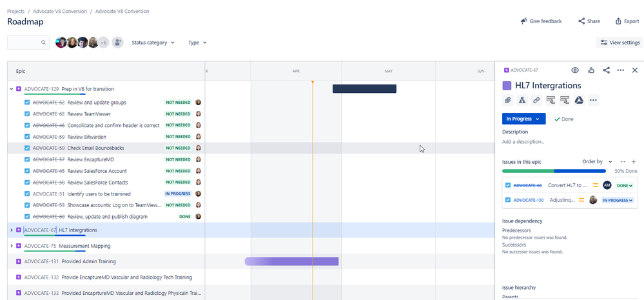Click the first user avatar in filter row
This screenshot has width=644, height=300.
click(x=61, y=43)
